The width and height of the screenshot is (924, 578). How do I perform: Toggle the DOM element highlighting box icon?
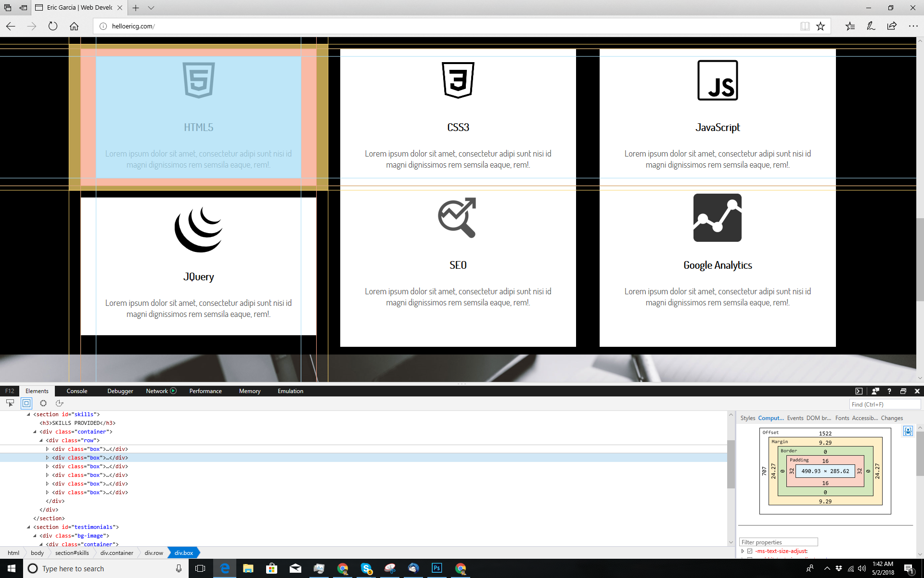(26, 403)
